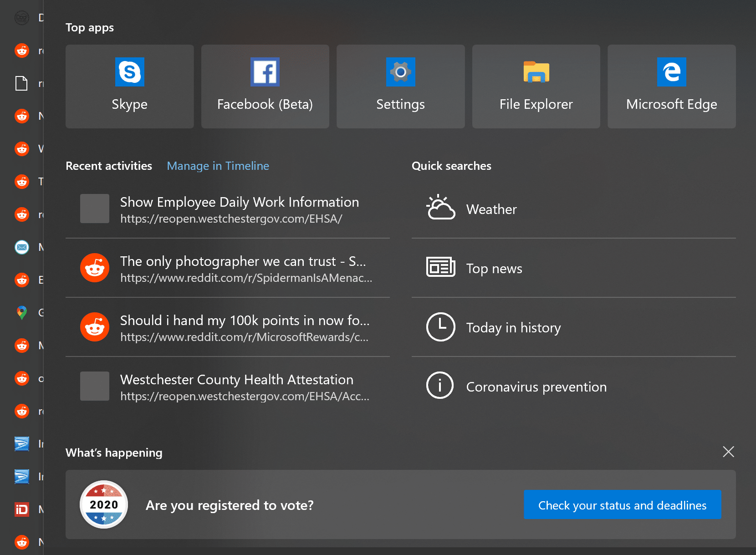Click 'Check your status and deadlines' button
756x555 pixels.
(x=623, y=504)
